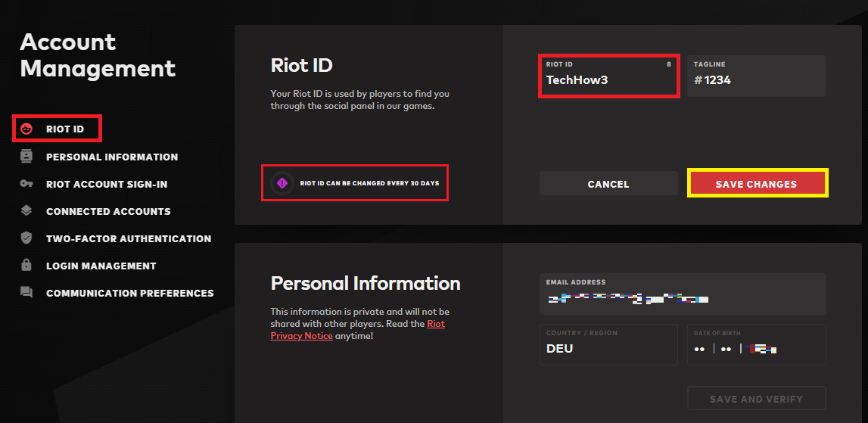
Task: Click the key icon for Riot Account Sign-In
Action: [x=26, y=184]
